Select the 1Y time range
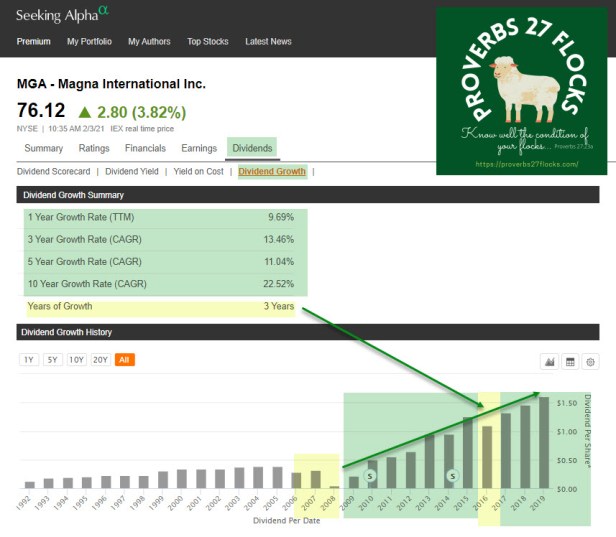This screenshot has height=537, width=616. pos(29,360)
